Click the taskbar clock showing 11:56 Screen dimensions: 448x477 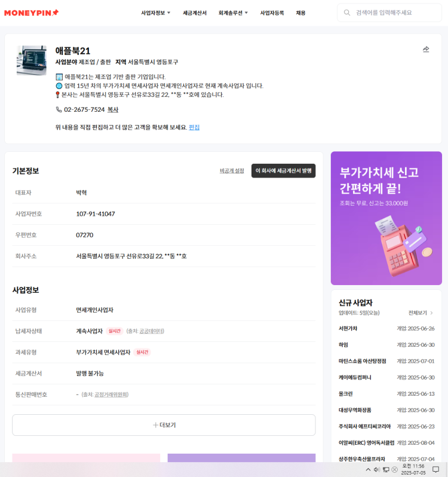(x=413, y=469)
